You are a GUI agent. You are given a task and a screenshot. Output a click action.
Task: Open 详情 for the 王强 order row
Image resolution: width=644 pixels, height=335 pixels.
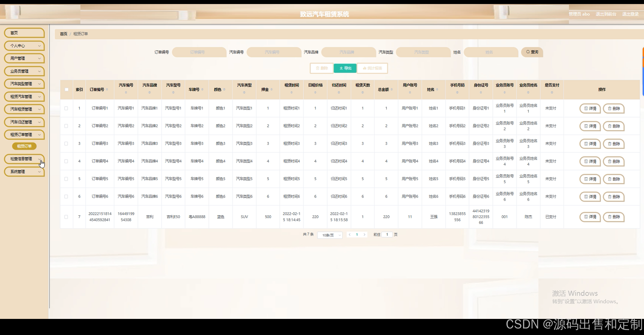(x=590, y=217)
